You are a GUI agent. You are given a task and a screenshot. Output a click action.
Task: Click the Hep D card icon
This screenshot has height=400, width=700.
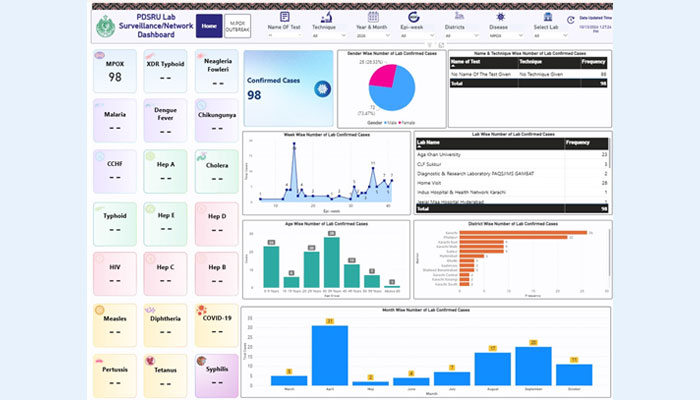pos(202,209)
